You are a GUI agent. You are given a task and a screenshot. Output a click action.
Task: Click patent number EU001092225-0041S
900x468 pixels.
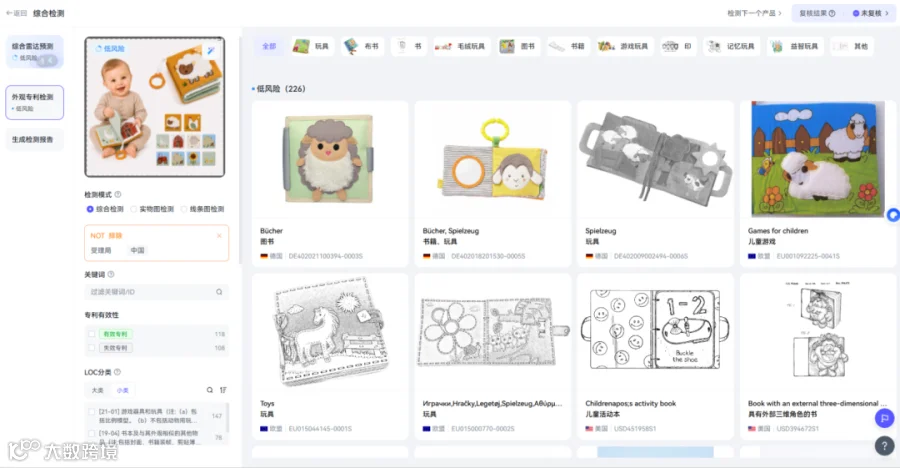pos(808,256)
